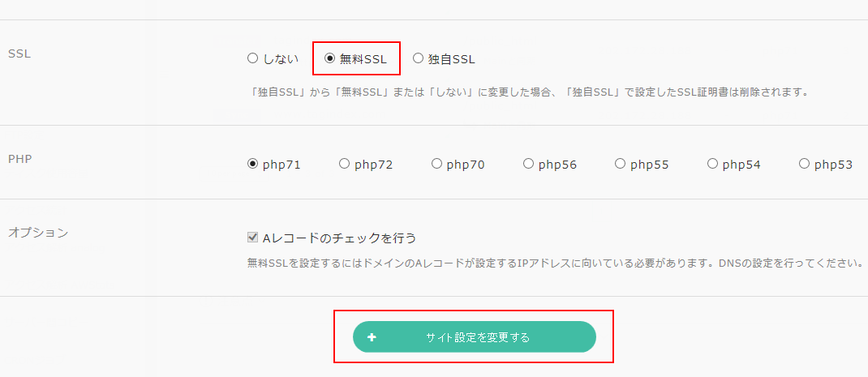Choose the php70 radio button
This screenshot has height=377, width=868.
click(436, 164)
